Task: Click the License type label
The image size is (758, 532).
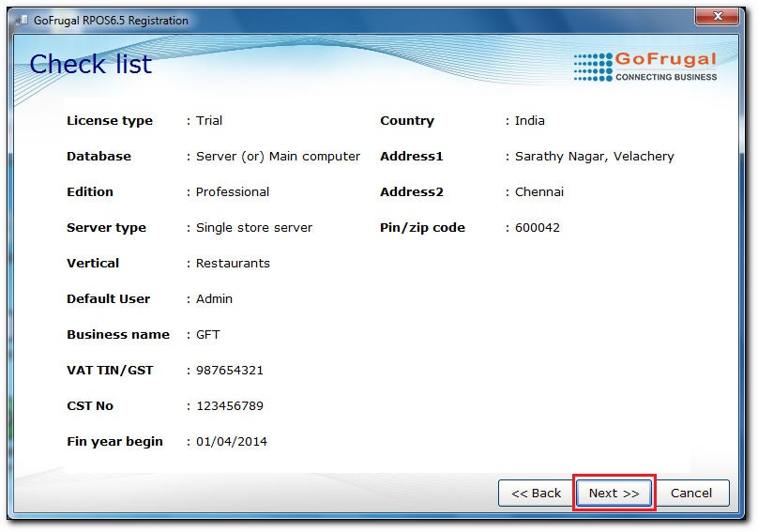Action: (x=110, y=120)
